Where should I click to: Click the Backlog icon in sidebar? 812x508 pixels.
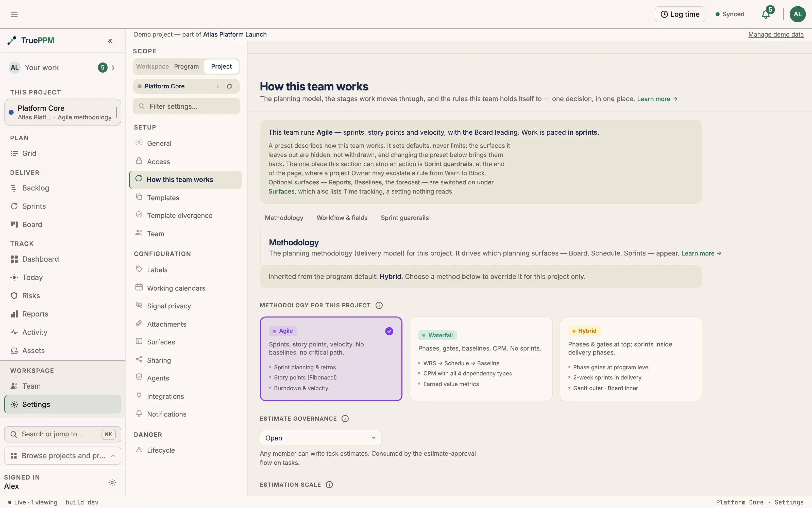coord(14,188)
